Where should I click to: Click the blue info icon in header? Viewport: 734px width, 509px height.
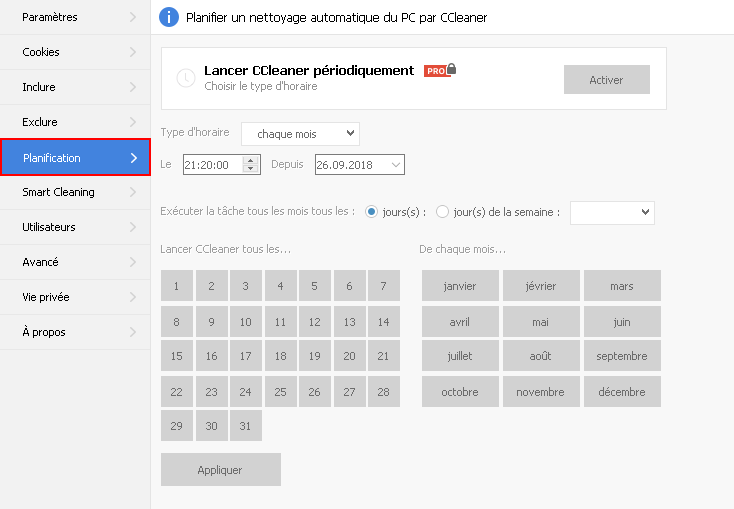169,17
